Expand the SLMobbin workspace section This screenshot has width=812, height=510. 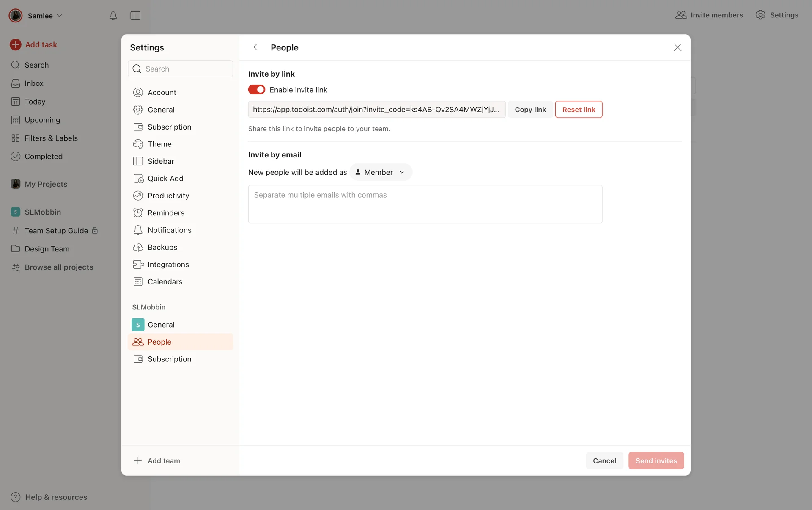click(x=42, y=212)
